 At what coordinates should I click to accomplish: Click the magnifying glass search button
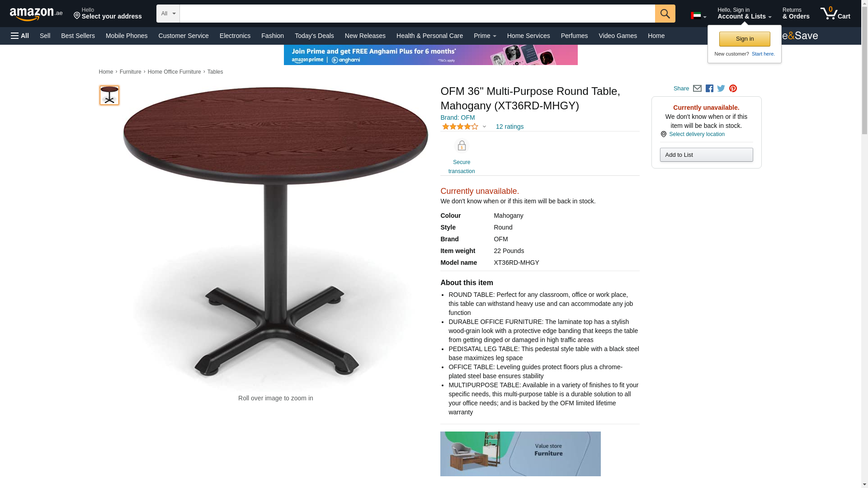coord(665,14)
